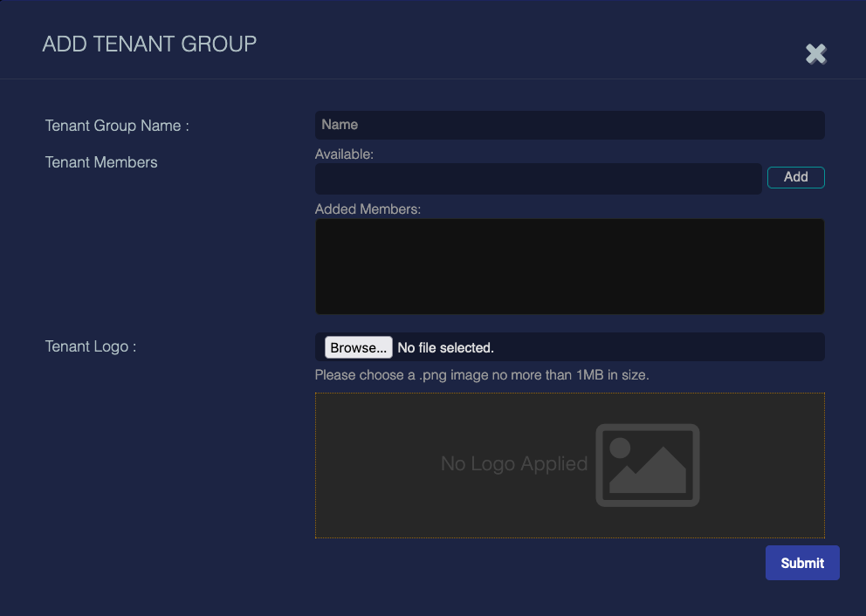Screen dimensions: 866x616
Task: Close the Add Tenant Group dialog
Action: point(815,54)
